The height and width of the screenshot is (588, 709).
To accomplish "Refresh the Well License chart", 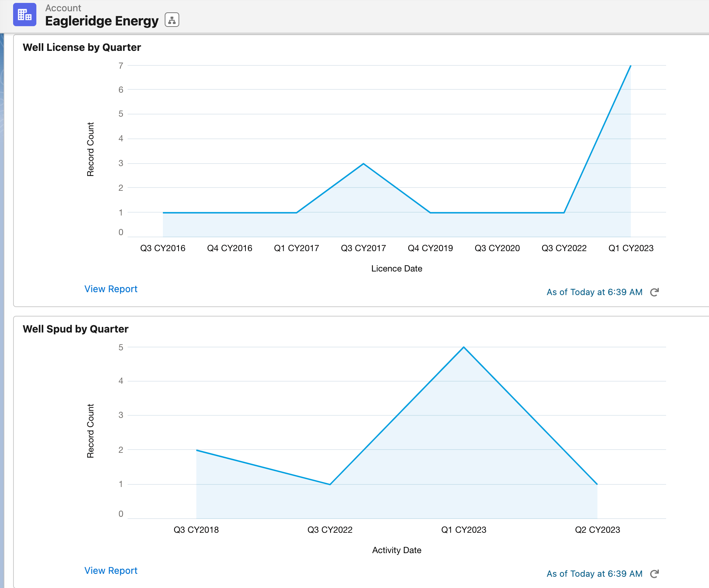I will (x=654, y=292).
